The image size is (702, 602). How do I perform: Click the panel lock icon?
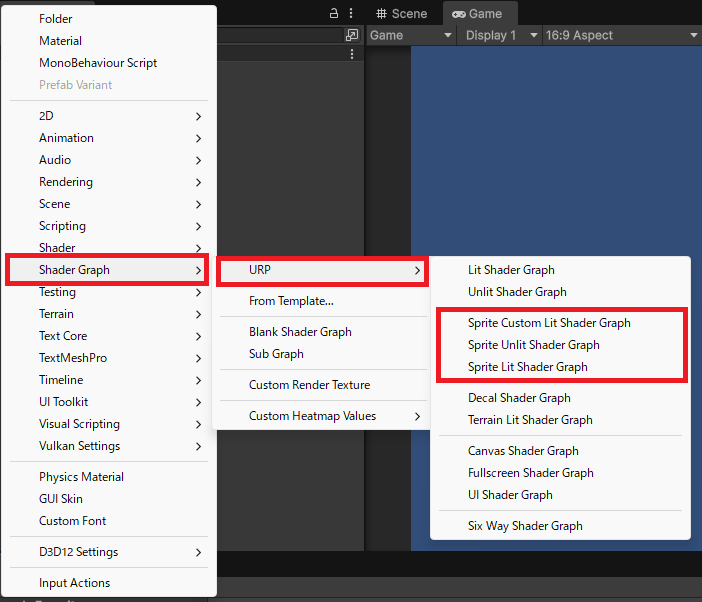(x=334, y=14)
